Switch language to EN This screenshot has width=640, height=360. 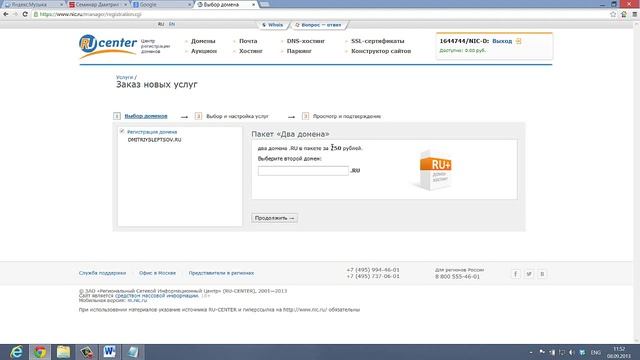[172, 24]
